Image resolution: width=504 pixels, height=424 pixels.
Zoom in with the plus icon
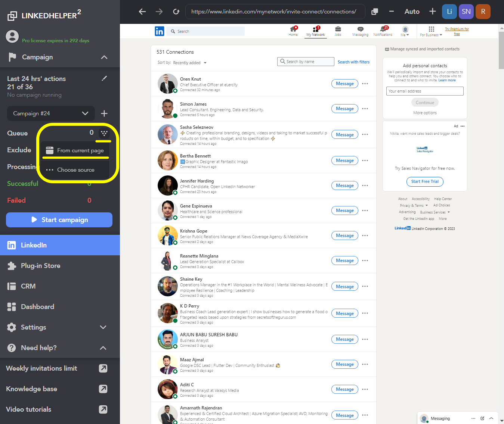(x=432, y=12)
